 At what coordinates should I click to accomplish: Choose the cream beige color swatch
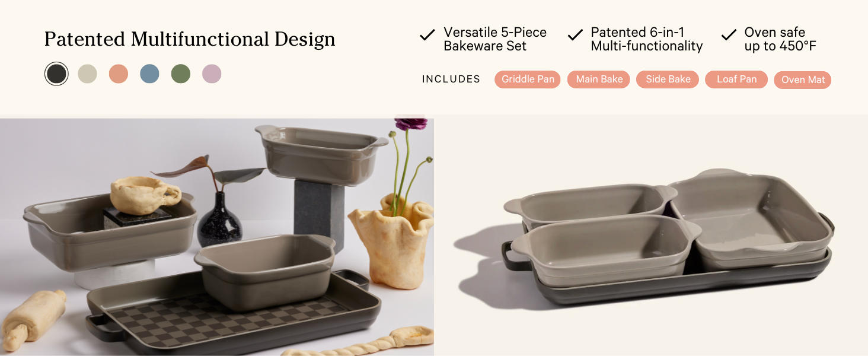pos(87,74)
